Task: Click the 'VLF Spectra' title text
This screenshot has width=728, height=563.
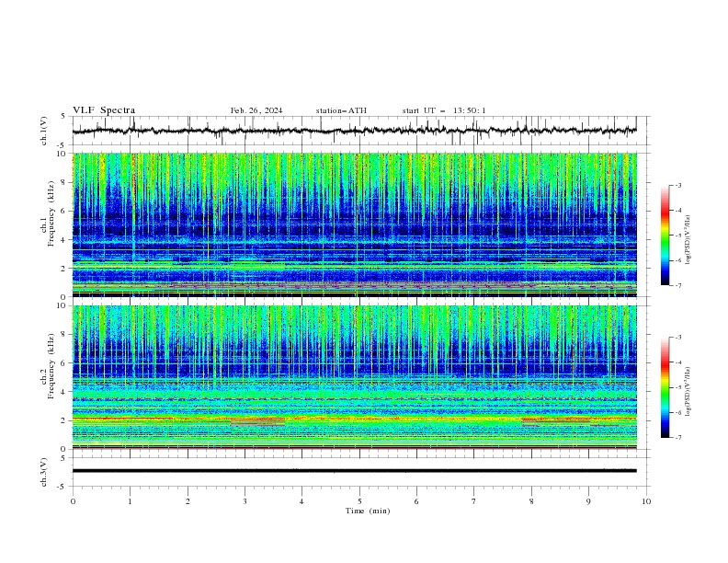Action: [104, 110]
